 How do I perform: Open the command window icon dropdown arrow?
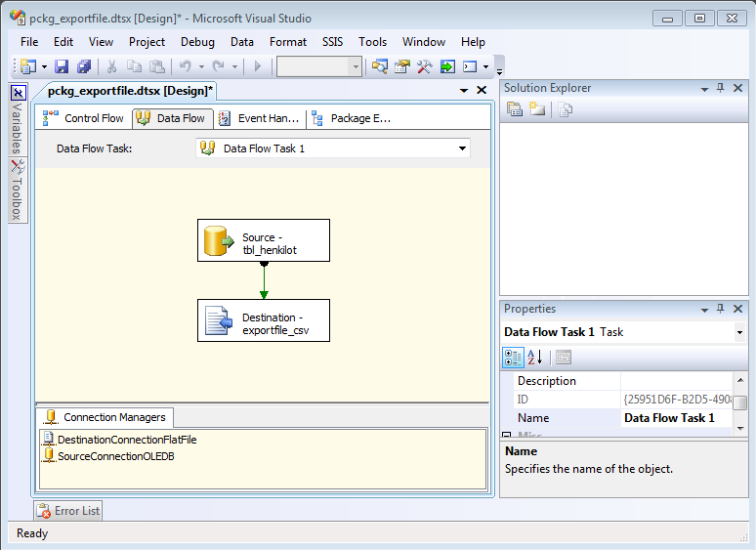click(x=486, y=66)
